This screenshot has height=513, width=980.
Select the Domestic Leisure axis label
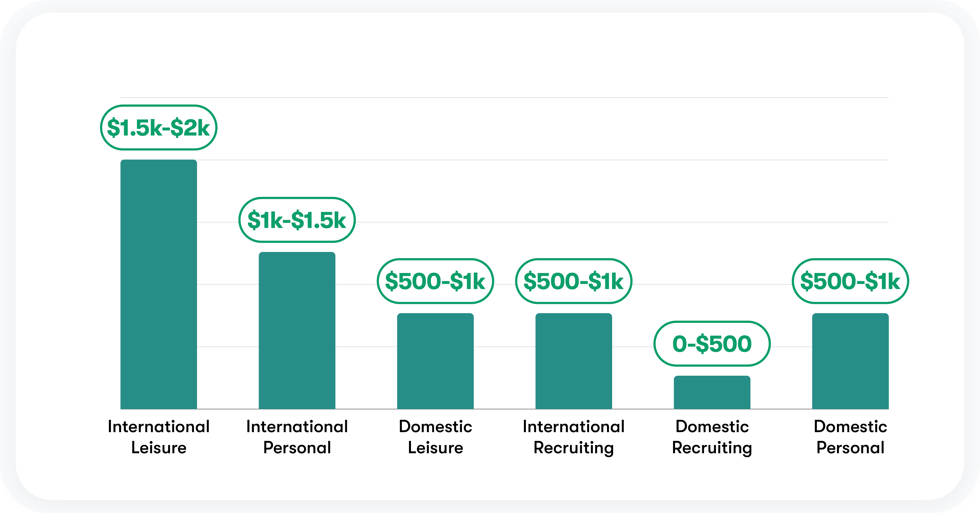click(x=435, y=437)
